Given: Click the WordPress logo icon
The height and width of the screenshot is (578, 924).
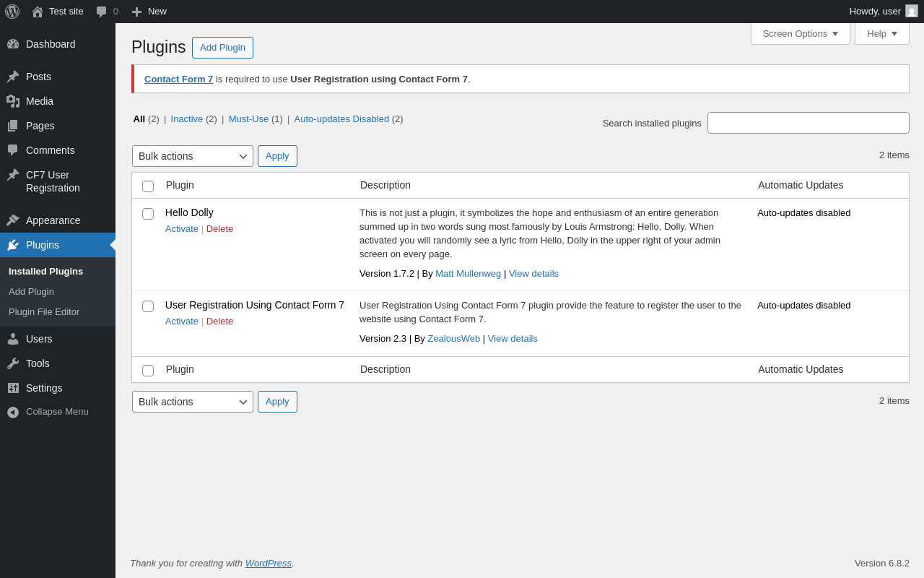Looking at the screenshot, I should (x=12, y=12).
